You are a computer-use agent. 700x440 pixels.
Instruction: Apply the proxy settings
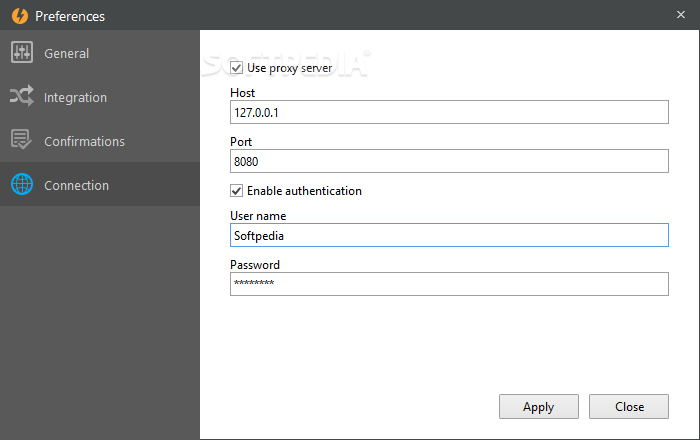pos(539,407)
